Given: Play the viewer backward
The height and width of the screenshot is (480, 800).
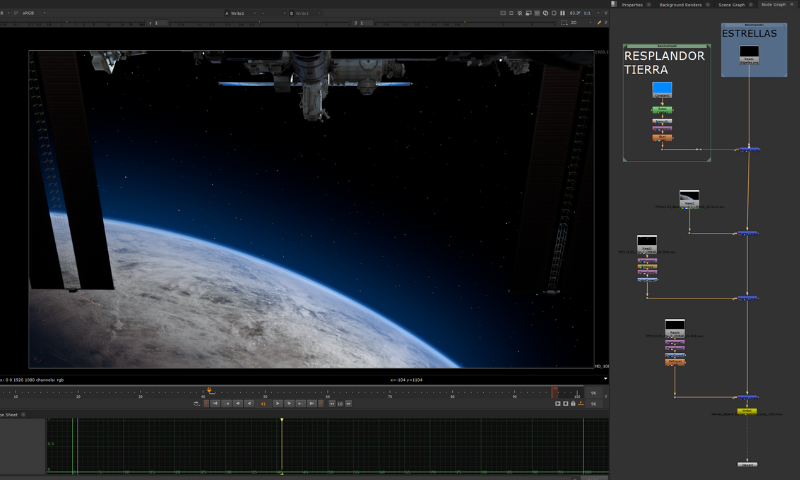Looking at the screenshot, I should (x=249, y=403).
